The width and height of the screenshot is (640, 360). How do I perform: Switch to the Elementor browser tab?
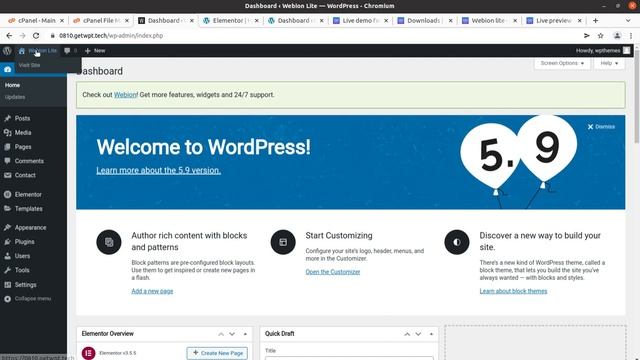click(x=231, y=20)
